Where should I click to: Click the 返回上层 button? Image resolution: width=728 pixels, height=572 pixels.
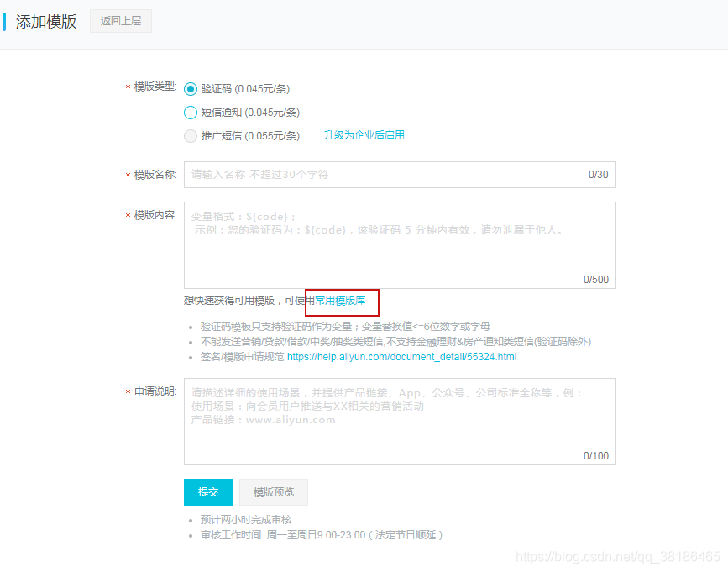tap(120, 21)
